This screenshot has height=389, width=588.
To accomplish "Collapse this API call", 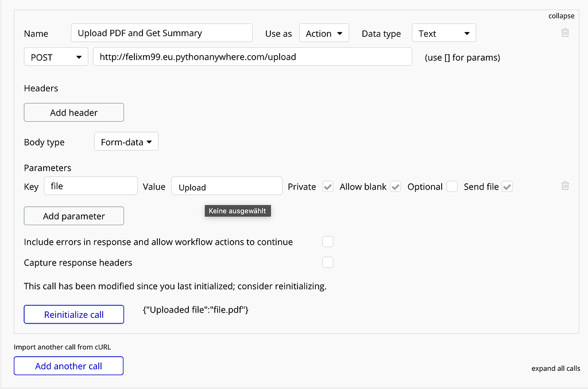I will coord(561,16).
